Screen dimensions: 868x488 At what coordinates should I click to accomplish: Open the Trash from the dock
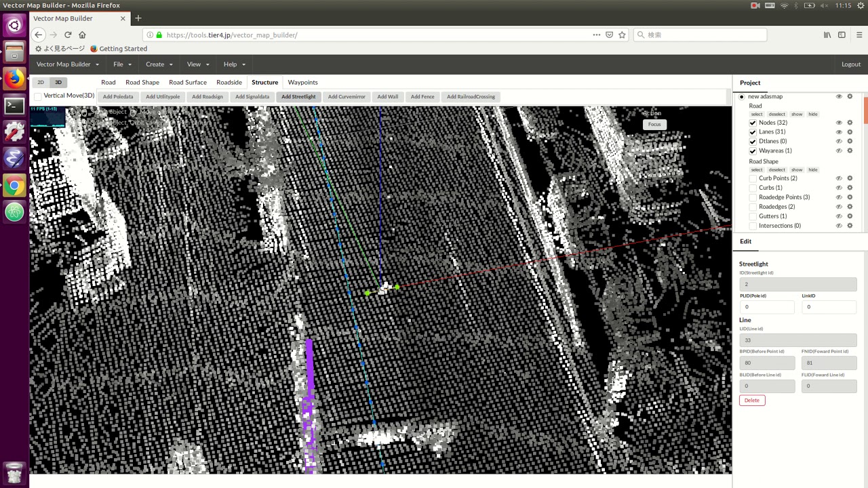click(x=14, y=472)
